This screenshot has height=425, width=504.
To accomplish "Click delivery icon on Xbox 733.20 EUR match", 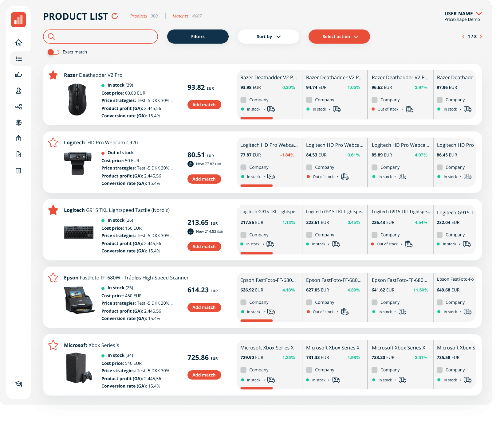I will click(403, 380).
